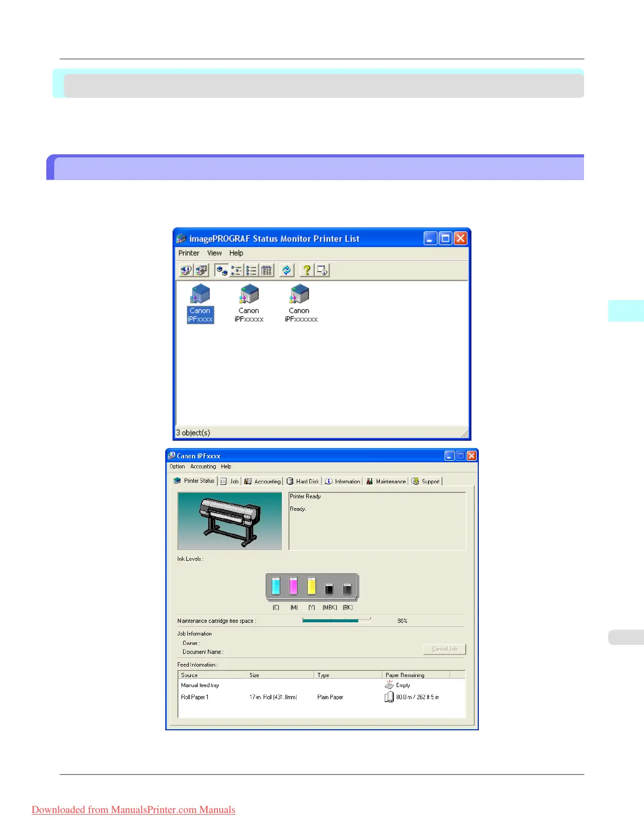This screenshot has width=644, height=834.
Task: Select the Canon iPFxxxxxx printer icon
Action: (x=300, y=304)
